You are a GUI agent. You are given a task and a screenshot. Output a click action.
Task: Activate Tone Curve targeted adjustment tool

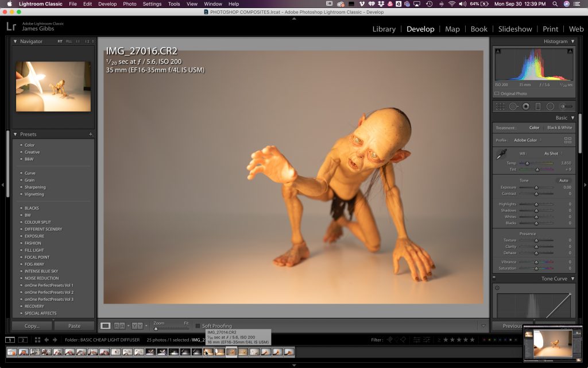(497, 288)
